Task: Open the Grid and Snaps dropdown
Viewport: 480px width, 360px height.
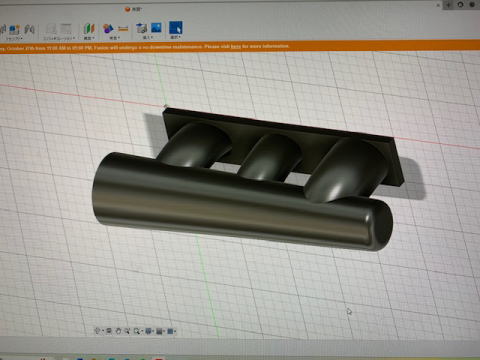Action: pos(160,331)
